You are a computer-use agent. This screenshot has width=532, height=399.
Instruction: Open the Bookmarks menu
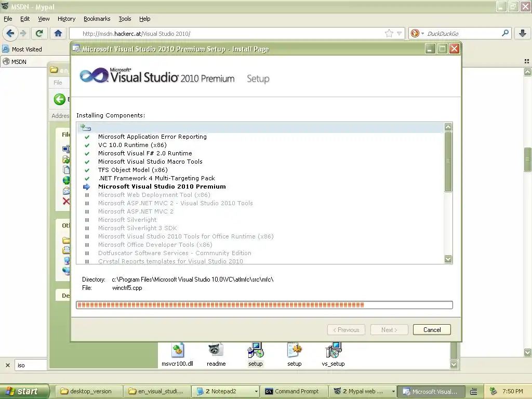coord(97,19)
